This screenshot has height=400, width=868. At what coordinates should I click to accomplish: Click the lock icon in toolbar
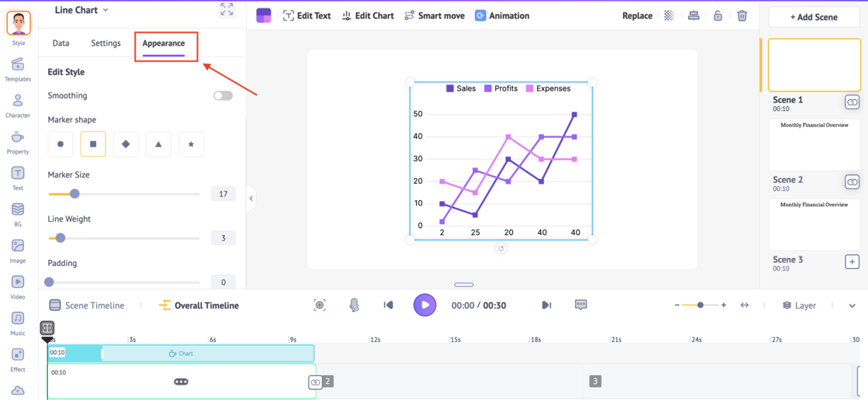point(718,16)
